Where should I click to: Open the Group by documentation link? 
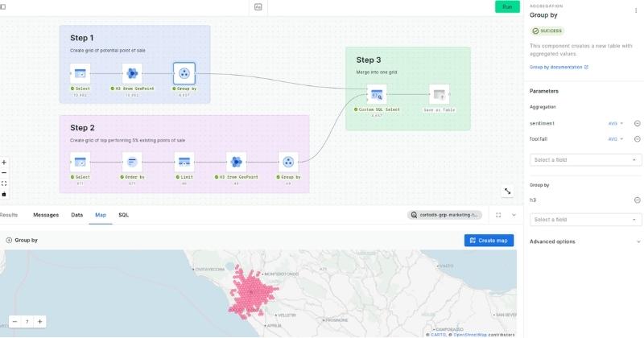(559, 67)
